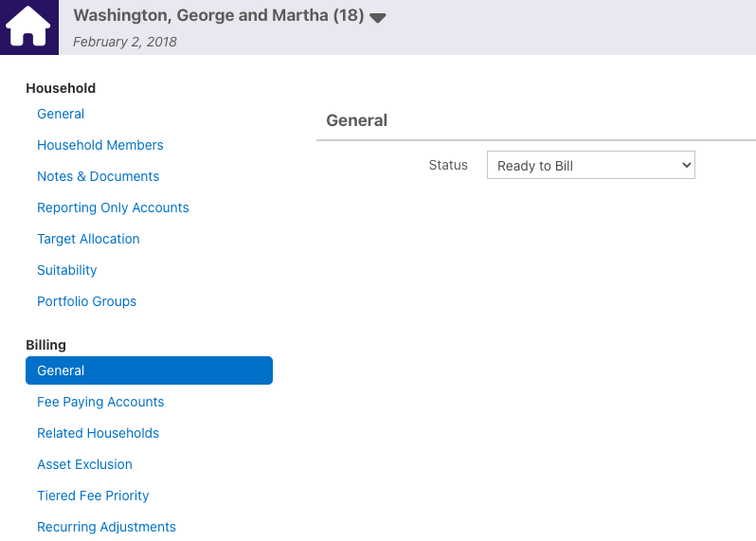
Task: Go to Suitability section
Action: (x=67, y=270)
